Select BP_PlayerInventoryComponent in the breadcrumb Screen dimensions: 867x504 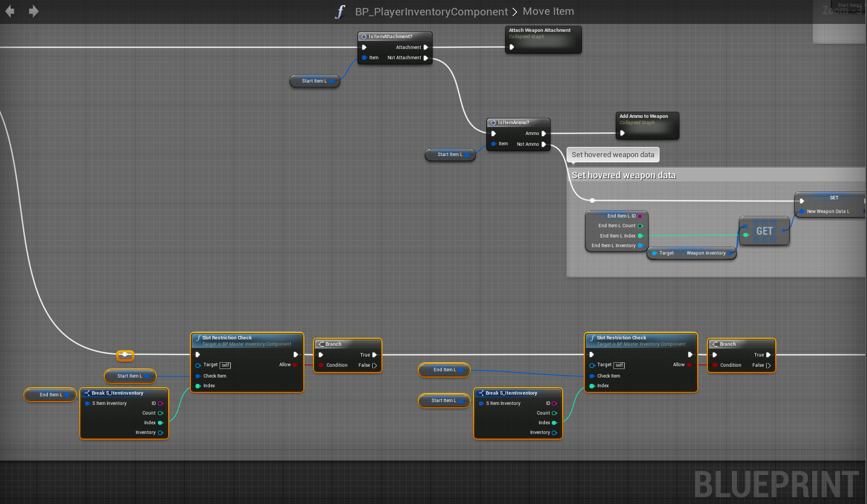[x=431, y=12]
